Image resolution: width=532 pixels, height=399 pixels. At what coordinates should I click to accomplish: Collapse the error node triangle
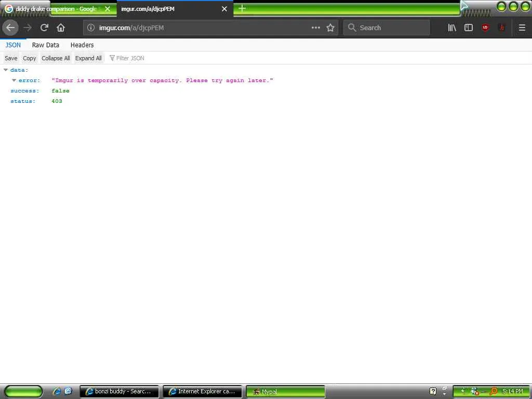click(x=14, y=81)
